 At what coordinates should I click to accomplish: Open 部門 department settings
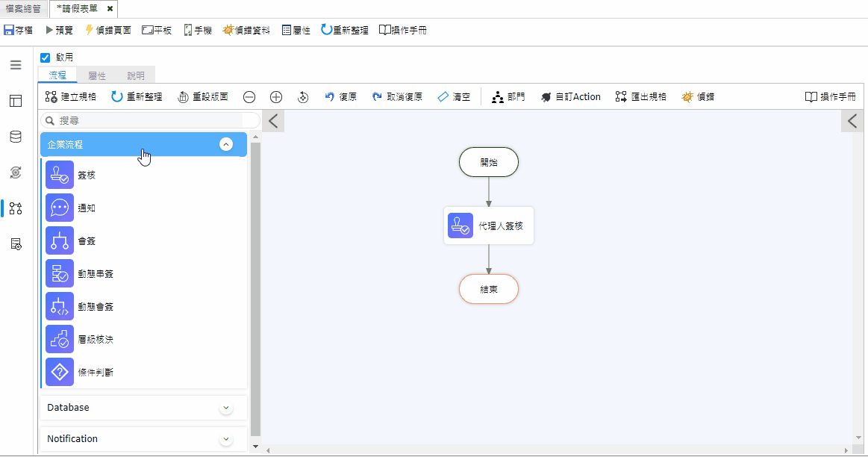(508, 97)
